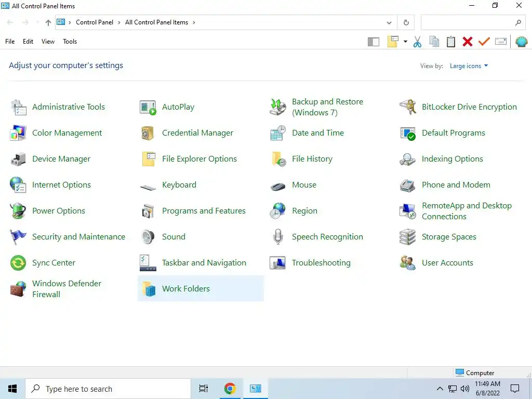The image size is (532, 399).
Task: Click the Cut scissors toolbar icon
Action: [x=417, y=42]
